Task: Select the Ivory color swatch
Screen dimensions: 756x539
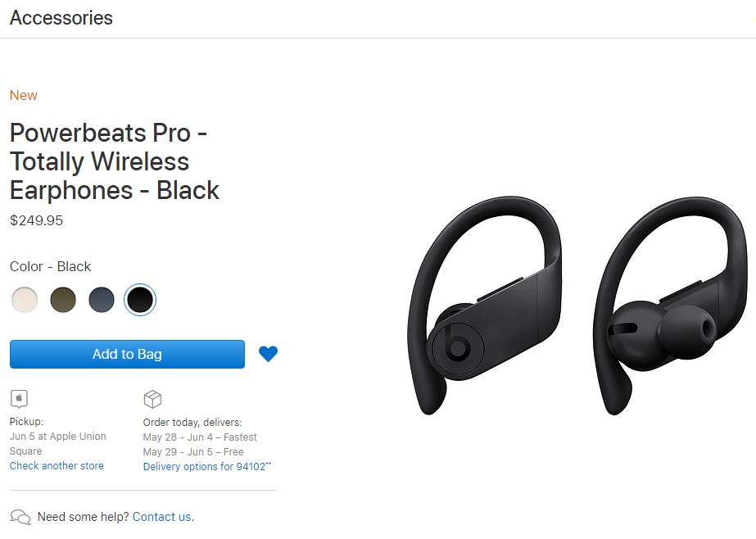Action: pyautogui.click(x=24, y=299)
